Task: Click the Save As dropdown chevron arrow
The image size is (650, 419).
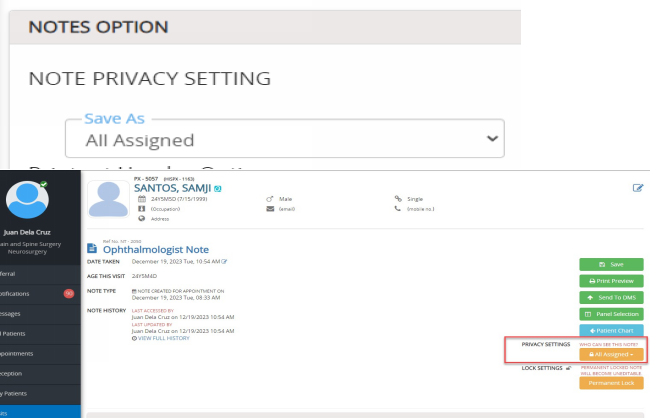Action: tap(489, 140)
